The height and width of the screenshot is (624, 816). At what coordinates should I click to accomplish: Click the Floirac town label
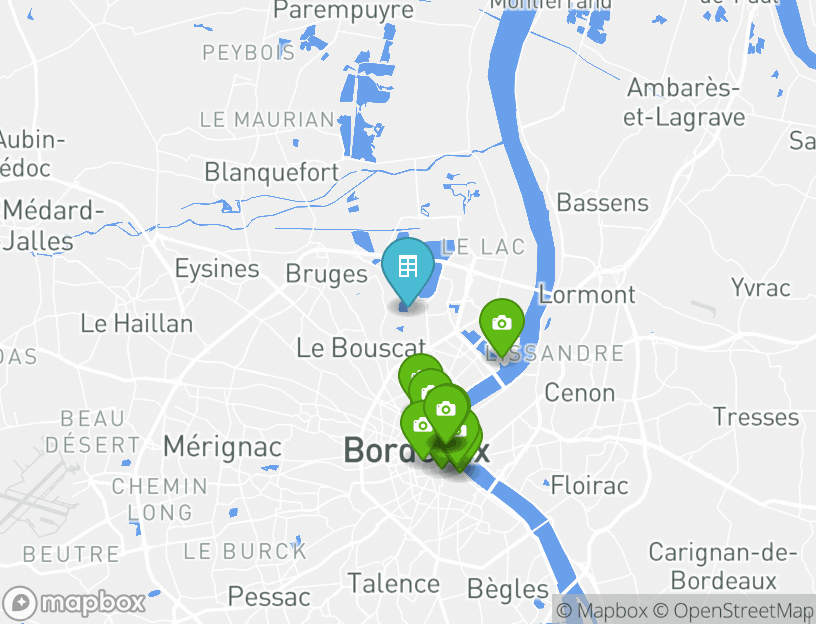coord(590,486)
